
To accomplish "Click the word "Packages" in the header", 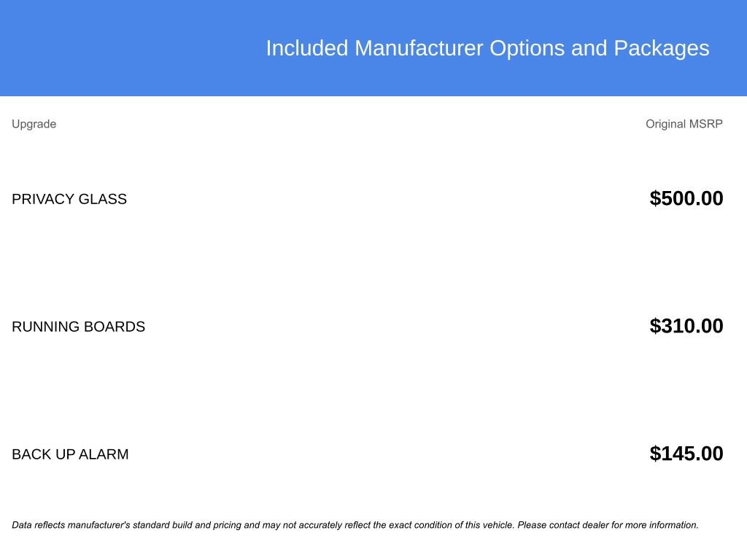I will coord(661,48).
